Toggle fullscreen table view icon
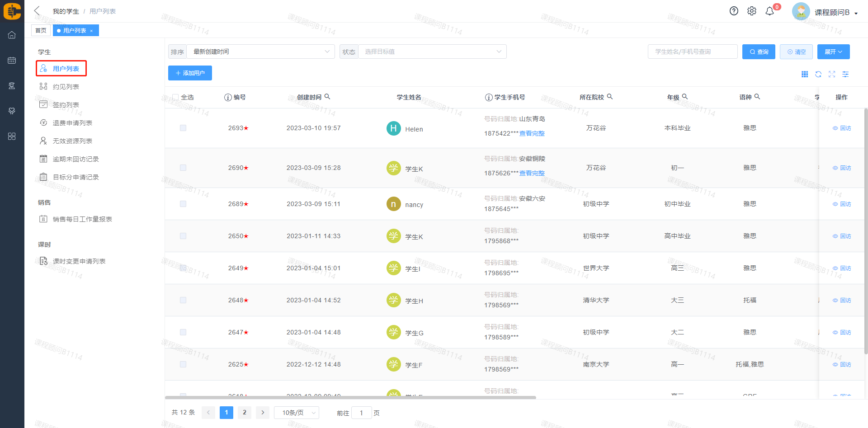868x428 pixels. (832, 74)
